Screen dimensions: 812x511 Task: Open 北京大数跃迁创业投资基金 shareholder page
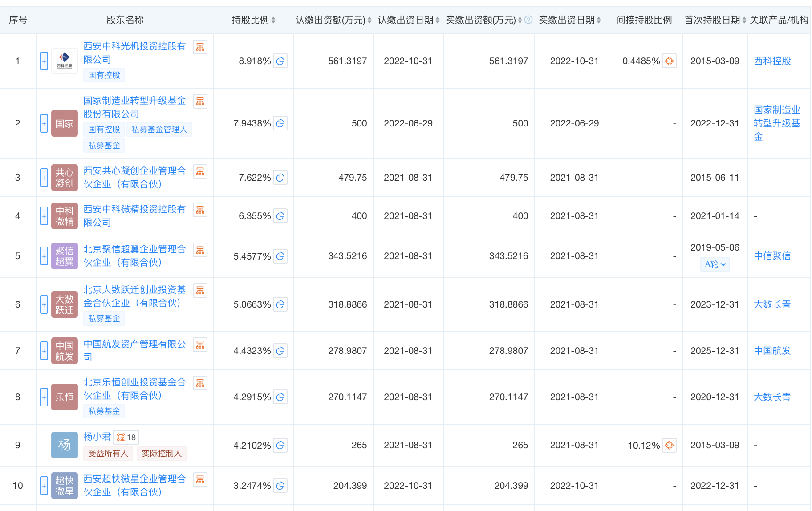point(134,296)
